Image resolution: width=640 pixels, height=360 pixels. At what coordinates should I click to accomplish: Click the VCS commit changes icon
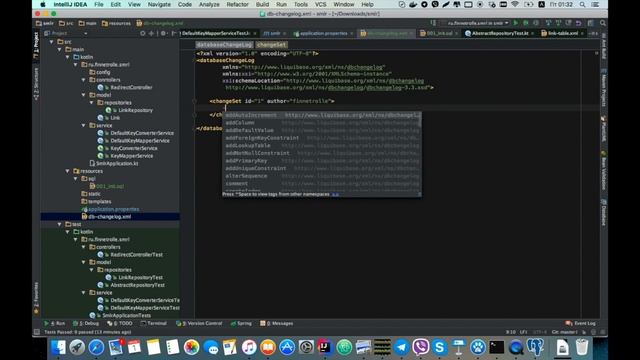coord(558,23)
